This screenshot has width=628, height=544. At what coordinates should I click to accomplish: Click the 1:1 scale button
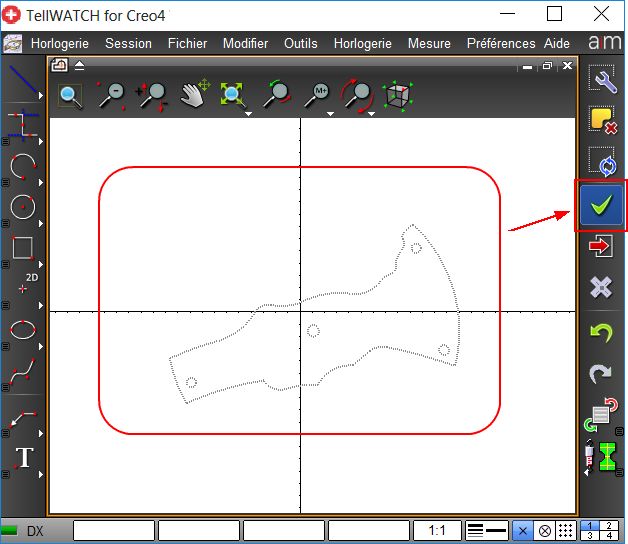click(x=437, y=531)
